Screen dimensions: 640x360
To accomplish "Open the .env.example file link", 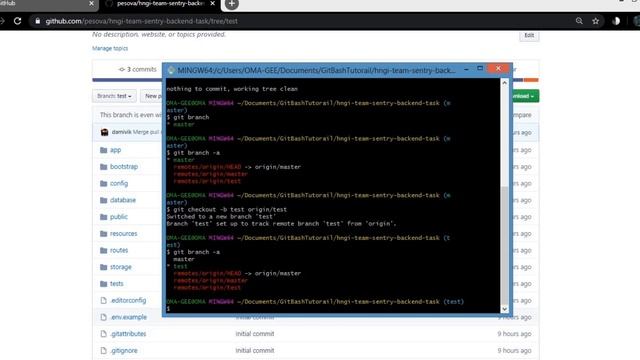I will [x=129, y=317].
